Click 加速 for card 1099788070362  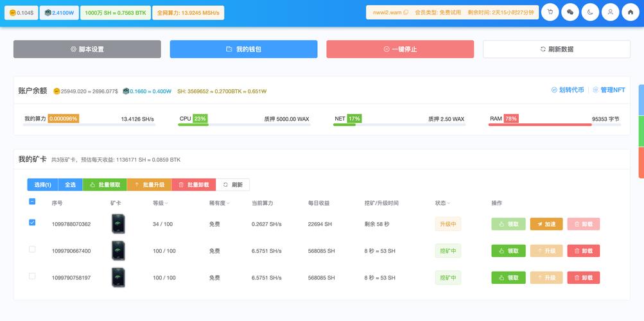click(x=546, y=224)
